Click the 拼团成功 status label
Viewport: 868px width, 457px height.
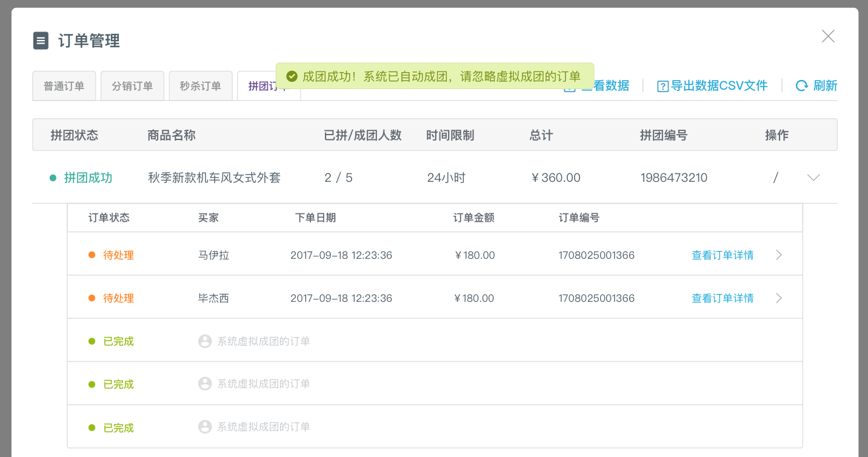pyautogui.click(x=88, y=178)
